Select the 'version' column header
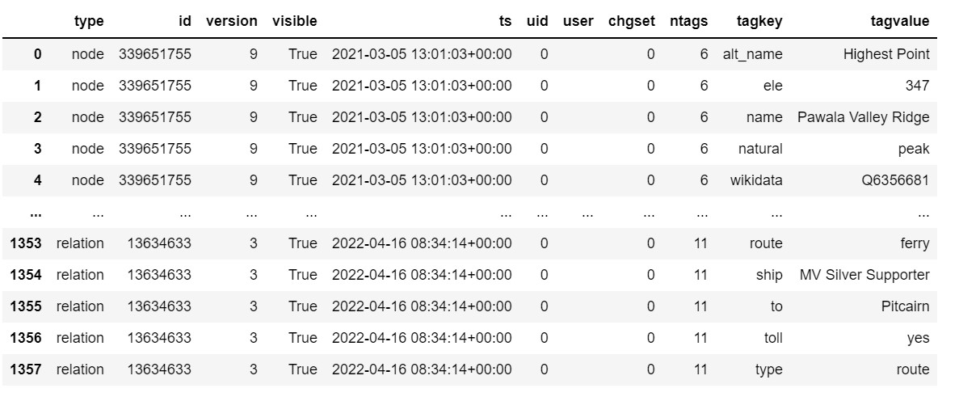Viewport: 980px width, 401px height. click(x=232, y=22)
